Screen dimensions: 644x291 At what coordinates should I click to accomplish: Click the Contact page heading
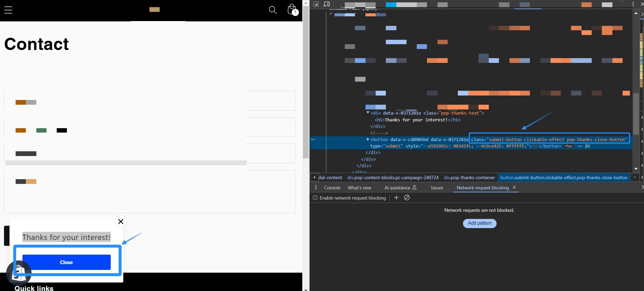coord(36,44)
